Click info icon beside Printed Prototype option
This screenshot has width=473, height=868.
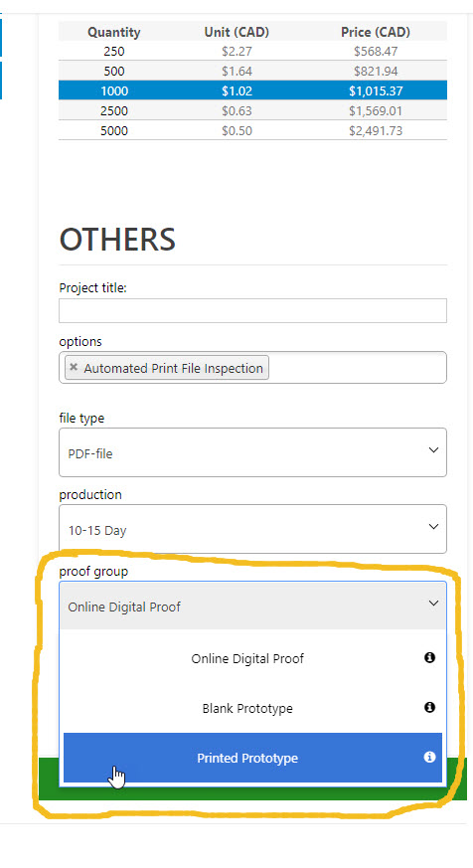[429, 757]
